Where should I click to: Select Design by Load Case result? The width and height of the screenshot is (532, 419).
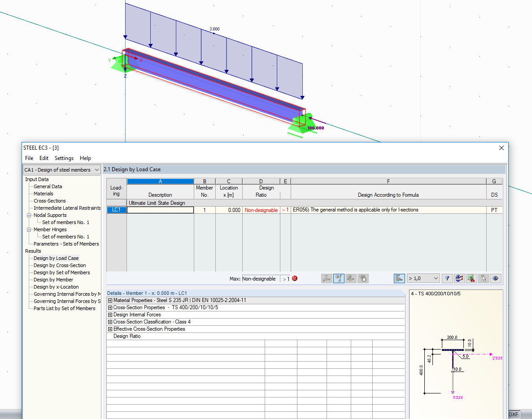pos(56,258)
